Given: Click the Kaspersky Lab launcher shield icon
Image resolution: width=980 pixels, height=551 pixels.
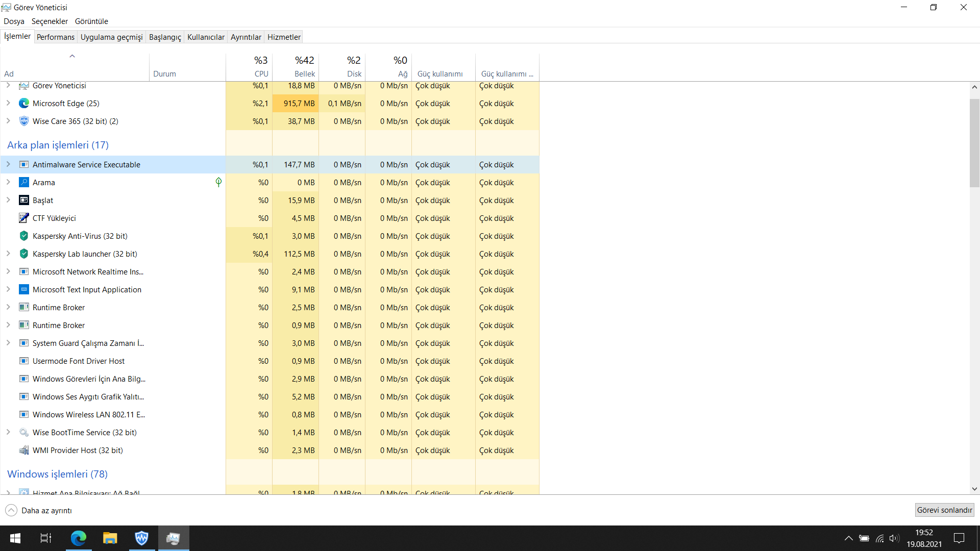Looking at the screenshot, I should point(23,254).
